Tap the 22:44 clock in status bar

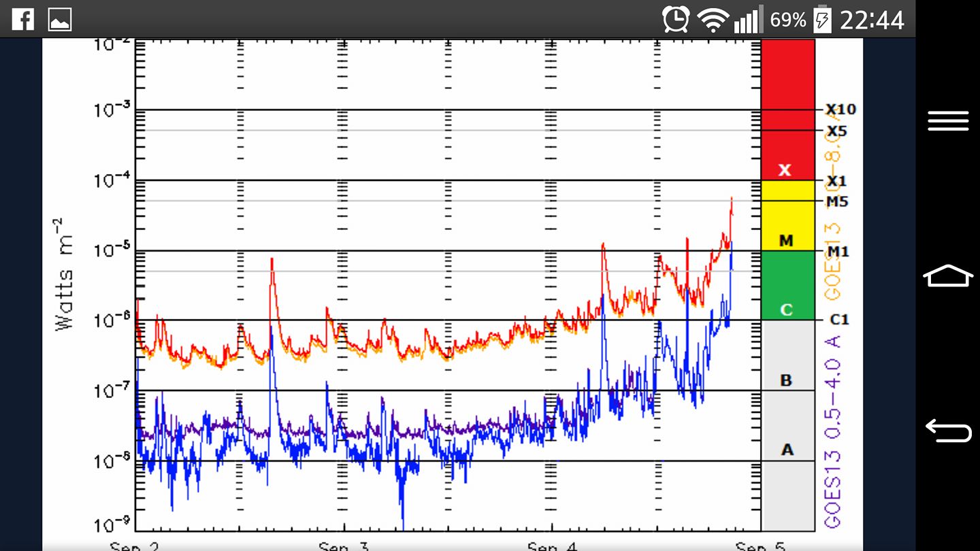pyautogui.click(x=872, y=20)
